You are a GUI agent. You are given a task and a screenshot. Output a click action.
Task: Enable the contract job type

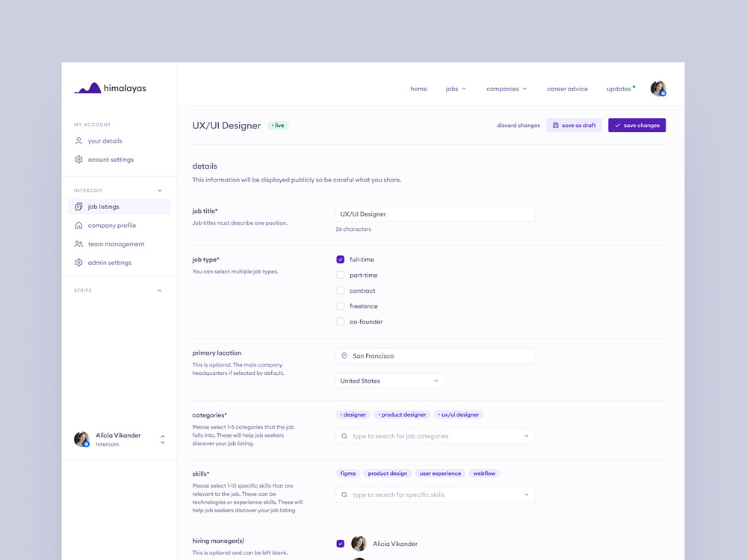click(x=341, y=290)
